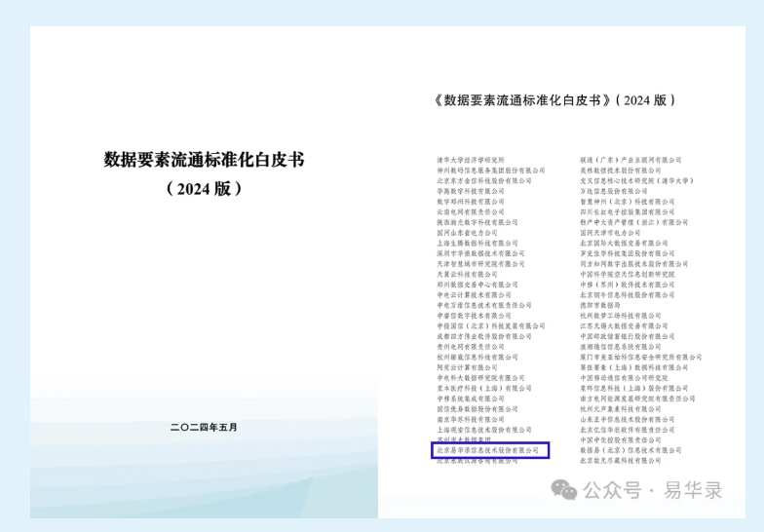Image resolution: width=764 pixels, height=532 pixels.
Task: Click the WeChat logo in the watermark
Action: [x=564, y=490]
